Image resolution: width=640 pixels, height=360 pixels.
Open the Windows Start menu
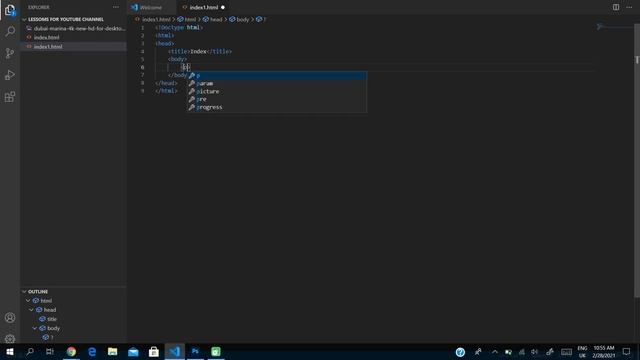point(10,351)
